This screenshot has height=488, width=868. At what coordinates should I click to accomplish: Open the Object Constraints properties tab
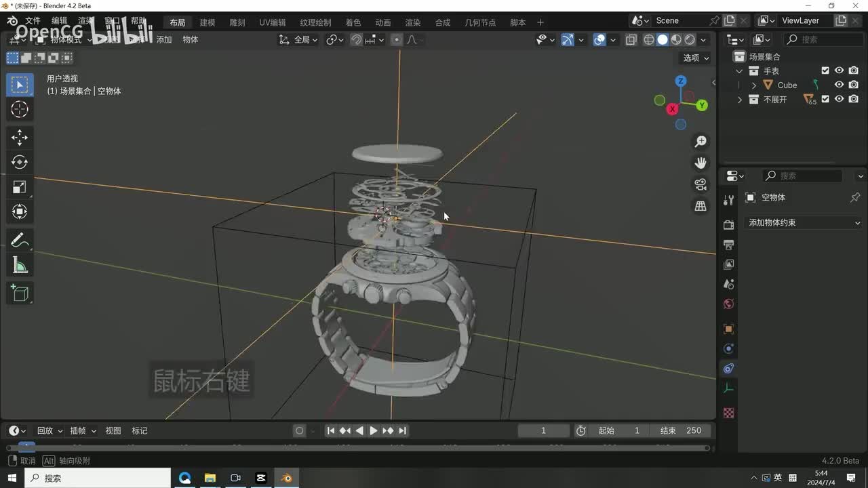[x=729, y=369]
